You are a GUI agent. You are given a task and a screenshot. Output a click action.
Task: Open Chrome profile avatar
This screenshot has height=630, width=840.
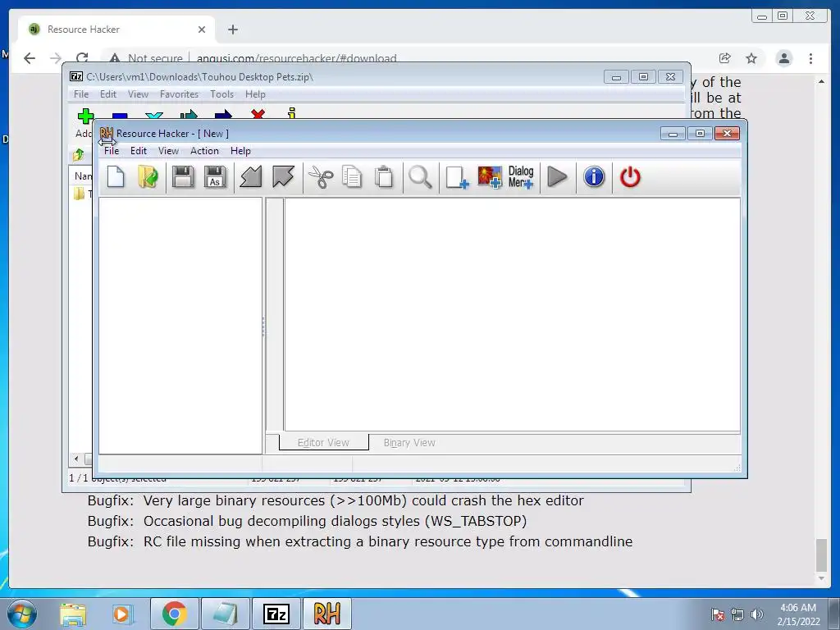coord(783,58)
